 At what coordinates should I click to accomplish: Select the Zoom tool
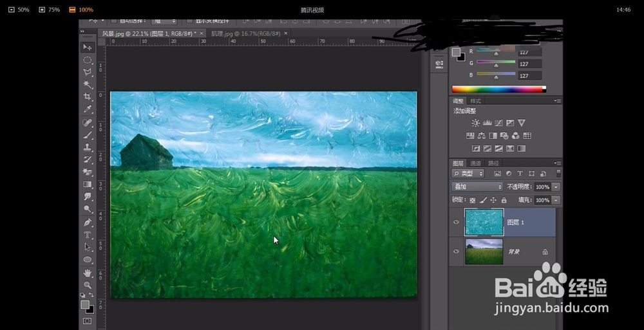pyautogui.click(x=88, y=285)
